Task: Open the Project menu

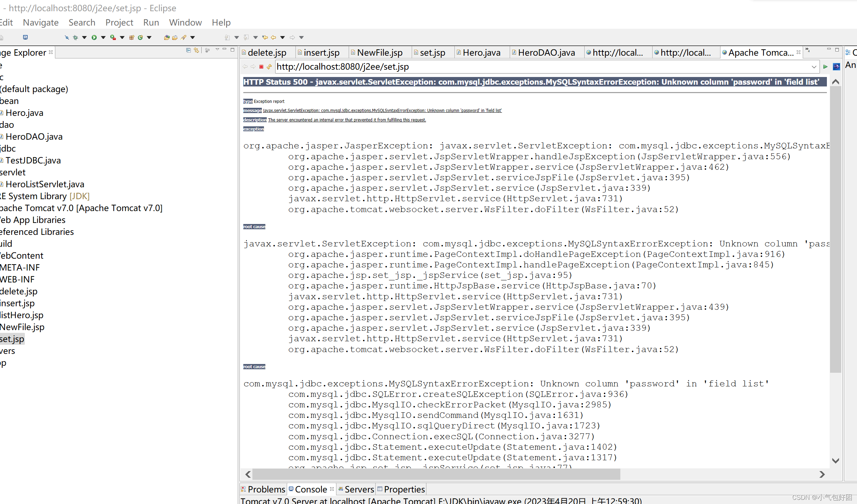Action: 119,22
